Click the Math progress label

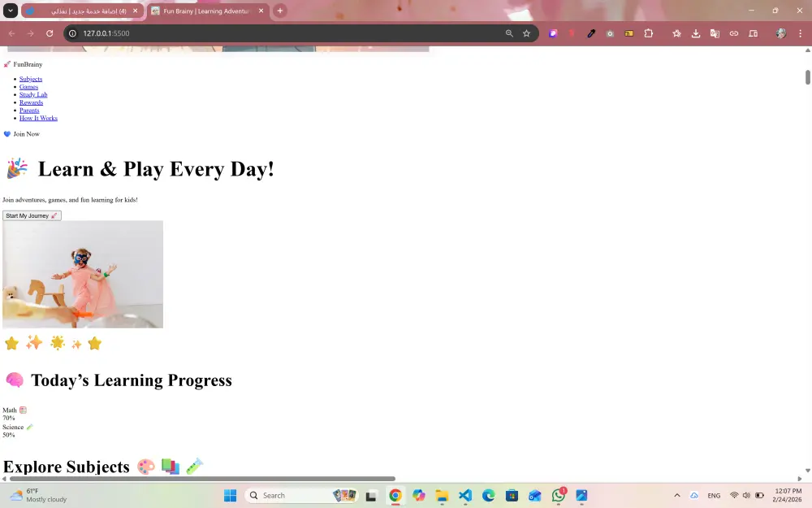tap(15, 410)
